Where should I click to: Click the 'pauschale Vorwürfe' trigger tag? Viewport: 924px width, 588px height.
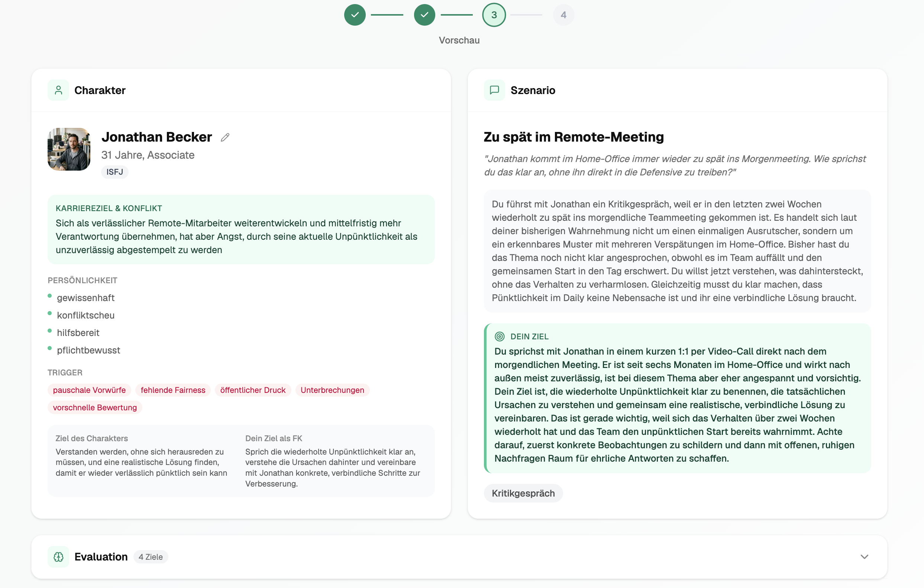click(89, 390)
